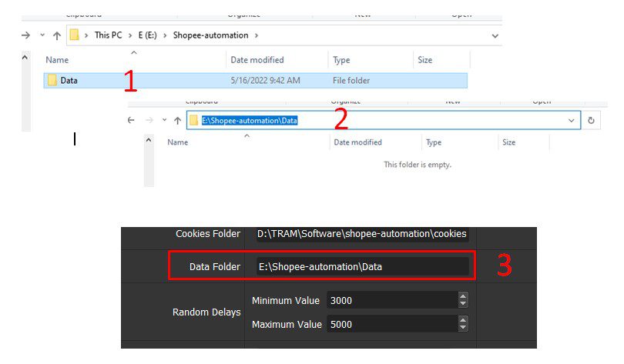The height and width of the screenshot is (364, 624).
Task: Sort by Size in the Data window
Action: 508,142
